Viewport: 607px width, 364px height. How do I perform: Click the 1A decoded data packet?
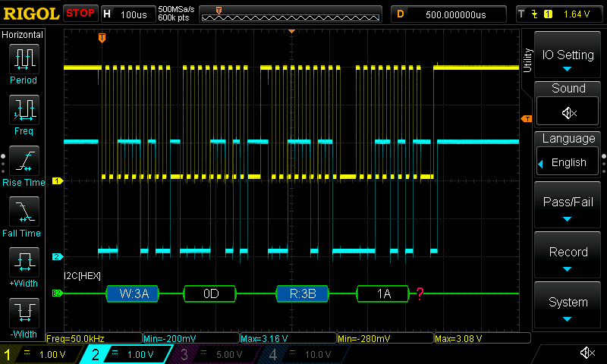click(383, 293)
